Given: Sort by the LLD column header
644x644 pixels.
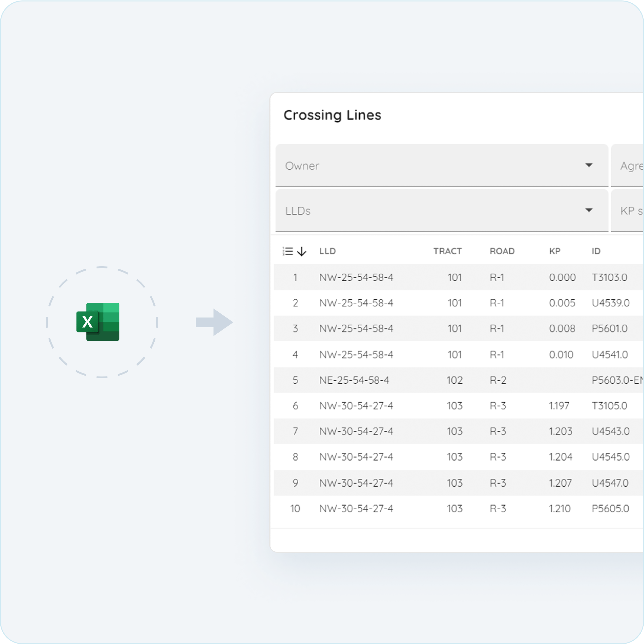Looking at the screenshot, I should pyautogui.click(x=327, y=251).
